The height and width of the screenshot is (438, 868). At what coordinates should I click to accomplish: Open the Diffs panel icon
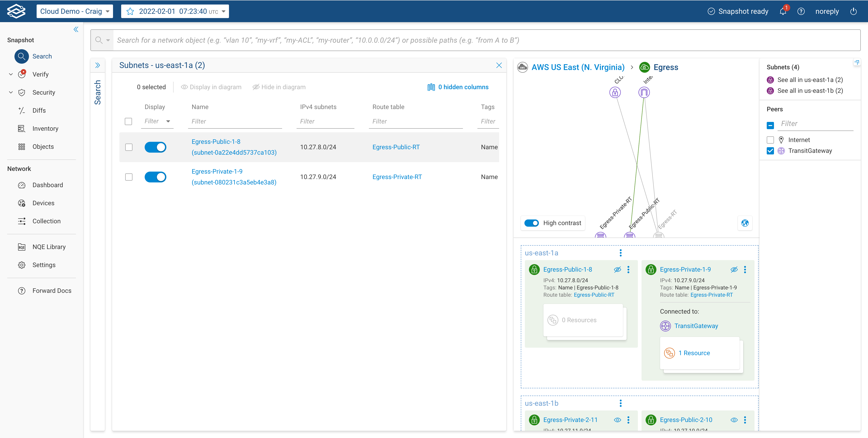[21, 110]
